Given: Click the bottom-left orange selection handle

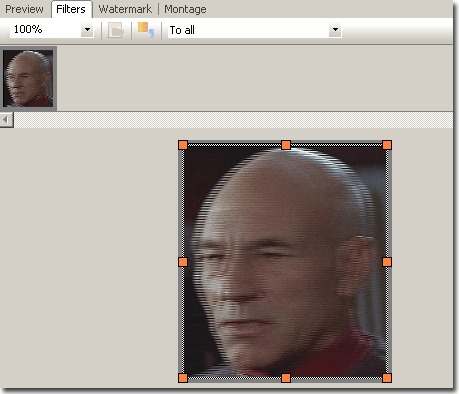Looking at the screenshot, I should coord(183,378).
